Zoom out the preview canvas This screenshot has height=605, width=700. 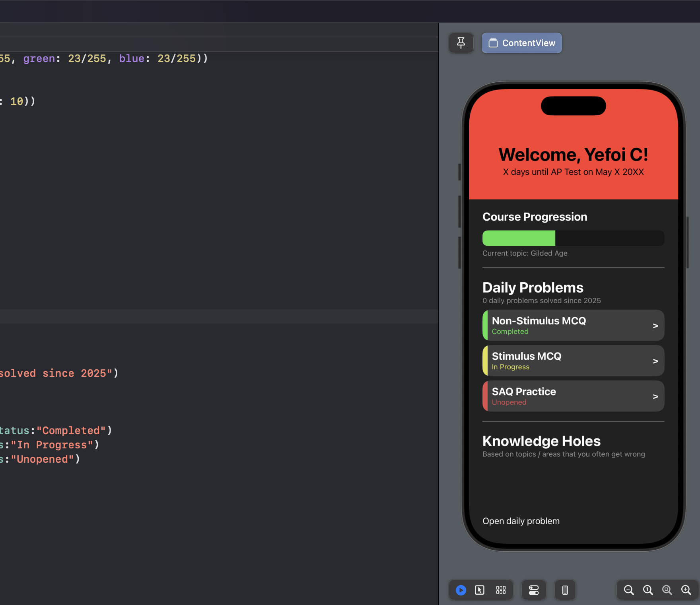point(629,590)
